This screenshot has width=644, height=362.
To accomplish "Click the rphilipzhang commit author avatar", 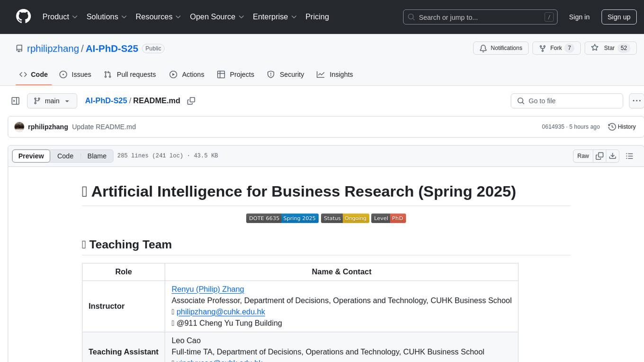I will 19,127.
